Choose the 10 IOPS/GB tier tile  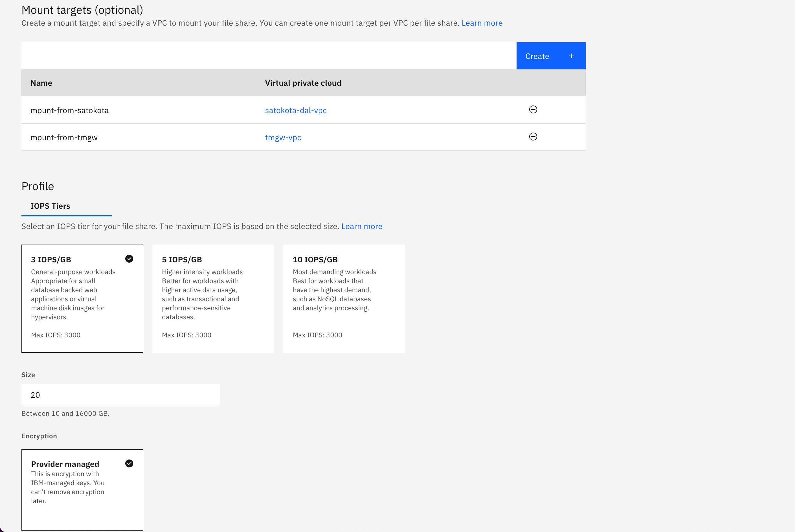pyautogui.click(x=344, y=298)
